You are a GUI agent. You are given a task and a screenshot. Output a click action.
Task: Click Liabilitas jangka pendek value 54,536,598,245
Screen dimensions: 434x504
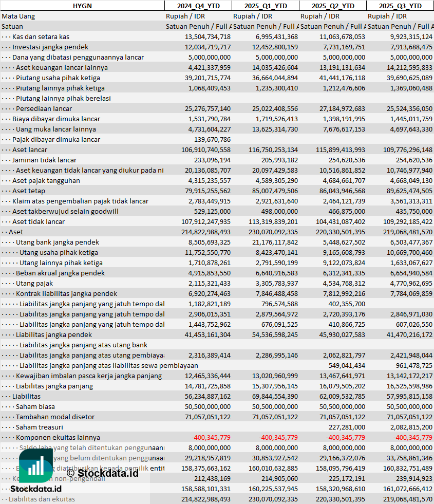pyautogui.click(x=275, y=335)
